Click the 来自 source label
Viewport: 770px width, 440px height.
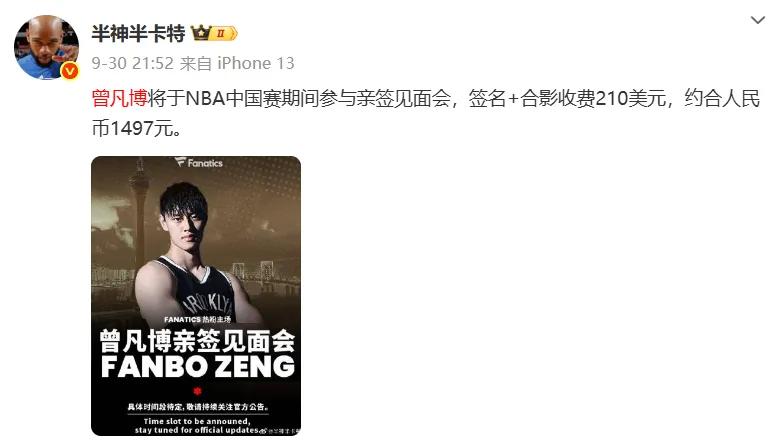[x=195, y=63]
